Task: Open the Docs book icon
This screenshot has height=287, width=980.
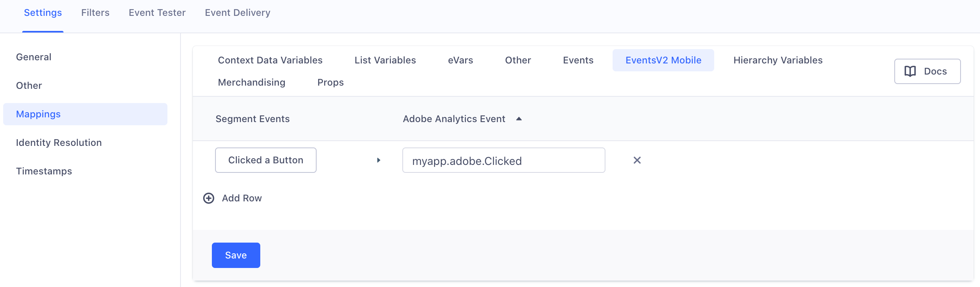Action: pyautogui.click(x=911, y=71)
